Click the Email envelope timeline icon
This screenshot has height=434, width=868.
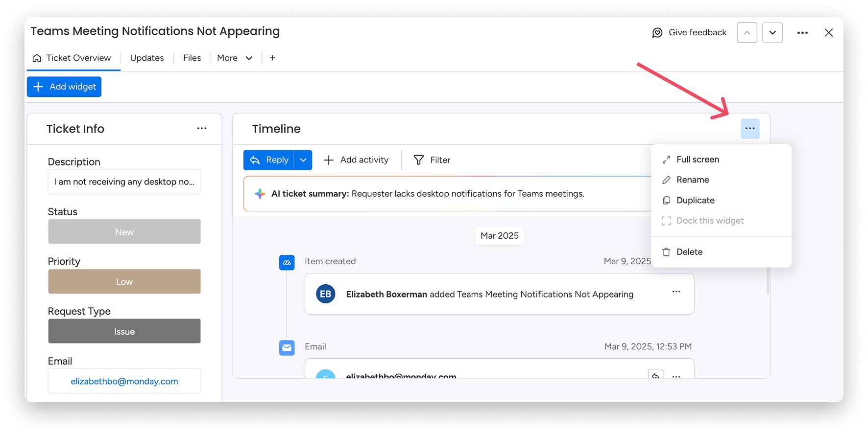coord(287,348)
